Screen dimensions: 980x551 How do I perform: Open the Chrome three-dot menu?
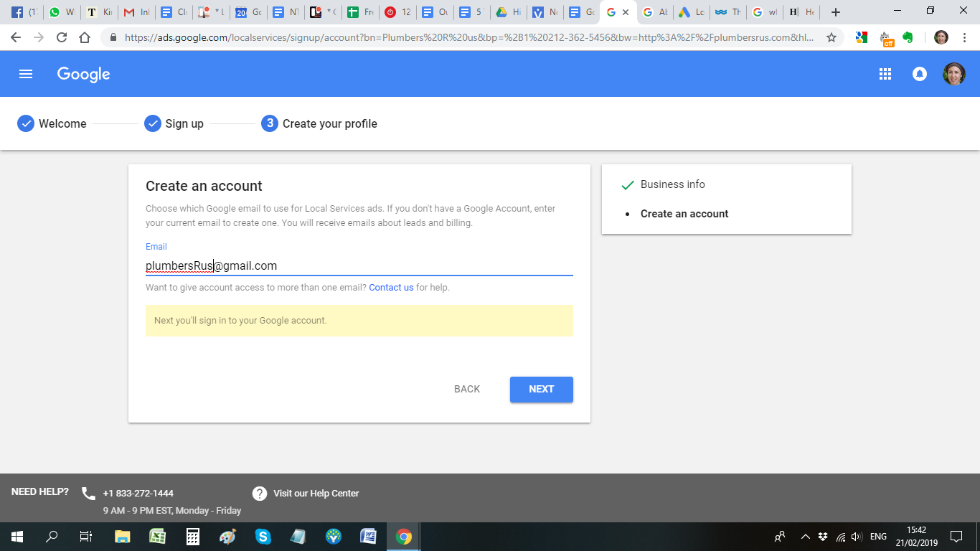964,37
